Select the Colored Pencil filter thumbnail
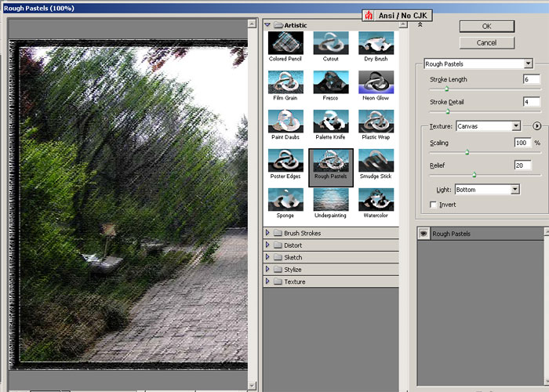This screenshot has height=392, width=549. coord(285,43)
